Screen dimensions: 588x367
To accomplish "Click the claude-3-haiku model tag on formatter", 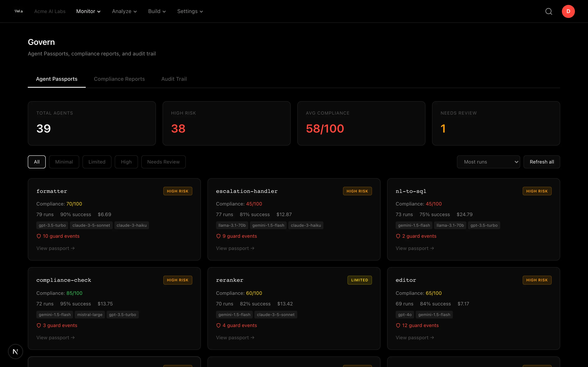I will pyautogui.click(x=131, y=225).
